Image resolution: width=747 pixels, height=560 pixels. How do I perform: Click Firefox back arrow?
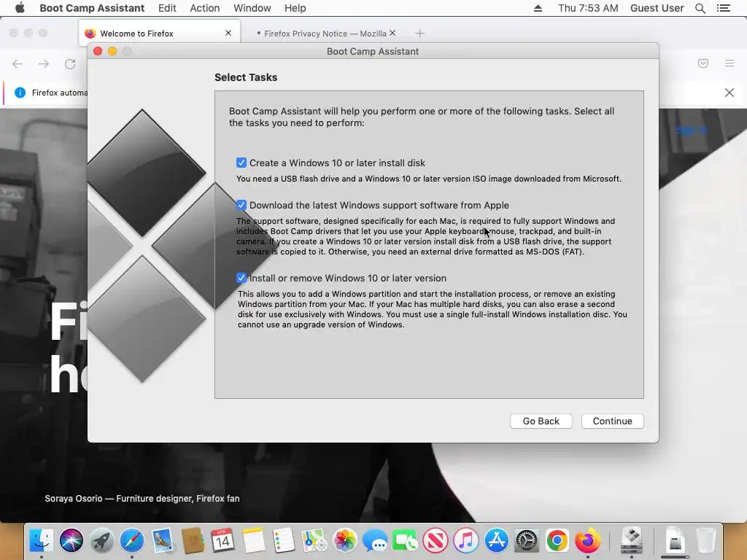[18, 64]
